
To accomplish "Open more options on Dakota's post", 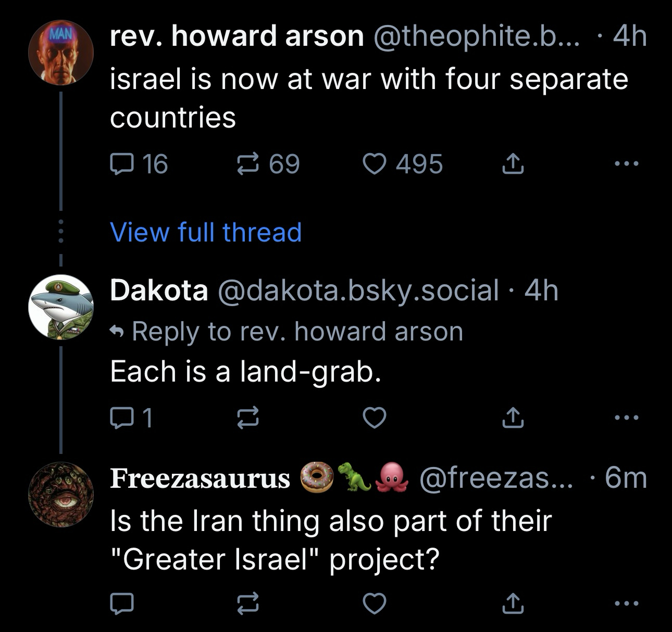I will 625,418.
